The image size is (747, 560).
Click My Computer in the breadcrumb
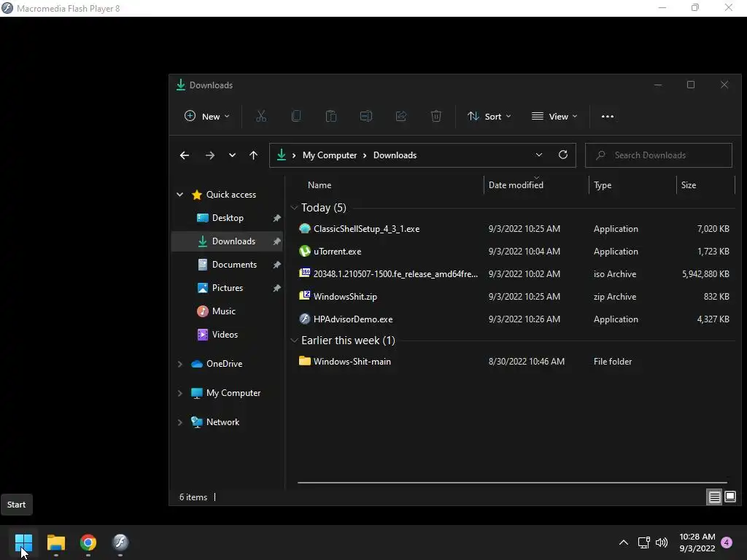tap(329, 155)
